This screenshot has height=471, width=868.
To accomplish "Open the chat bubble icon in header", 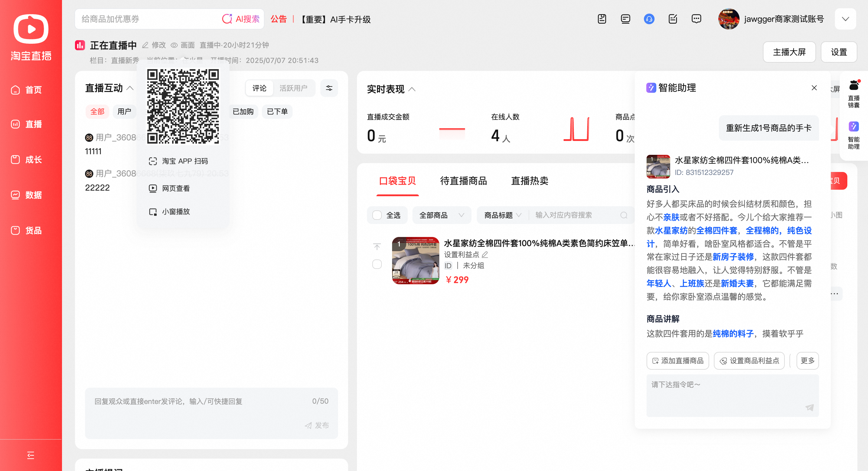I will (696, 19).
